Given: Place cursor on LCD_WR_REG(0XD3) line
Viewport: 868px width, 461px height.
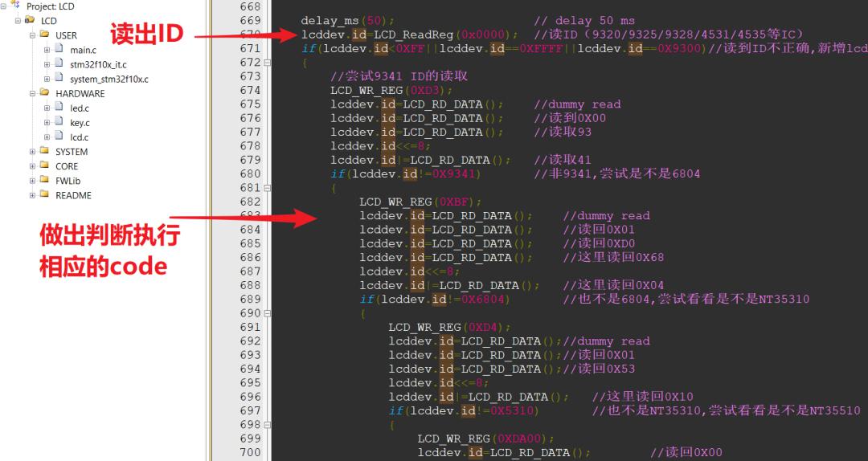Looking at the screenshot, I should pyautogui.click(x=392, y=90).
